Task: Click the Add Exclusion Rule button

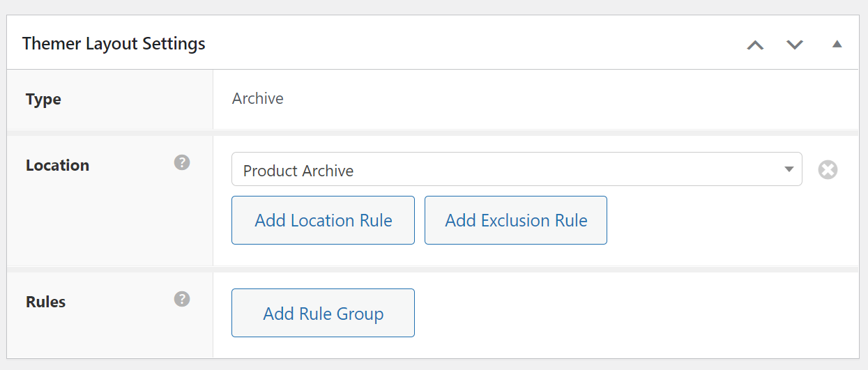Action: click(516, 220)
